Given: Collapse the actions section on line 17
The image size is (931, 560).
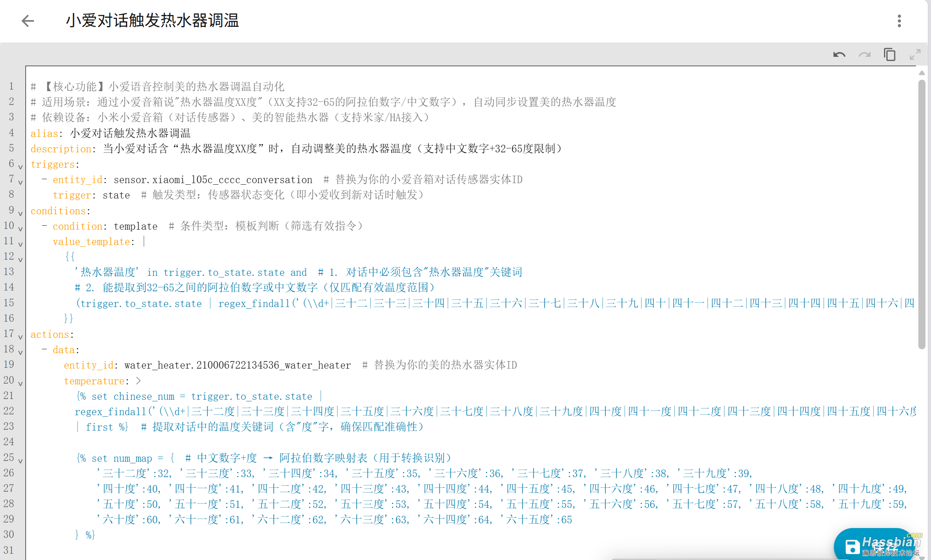Looking at the screenshot, I should coord(20,337).
